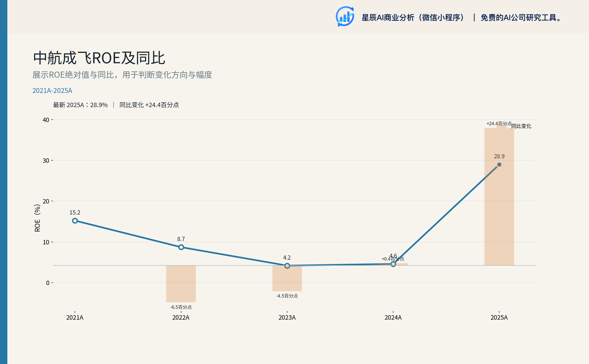Click the x-axis label 2025A
589x364 pixels.
pyautogui.click(x=499, y=318)
